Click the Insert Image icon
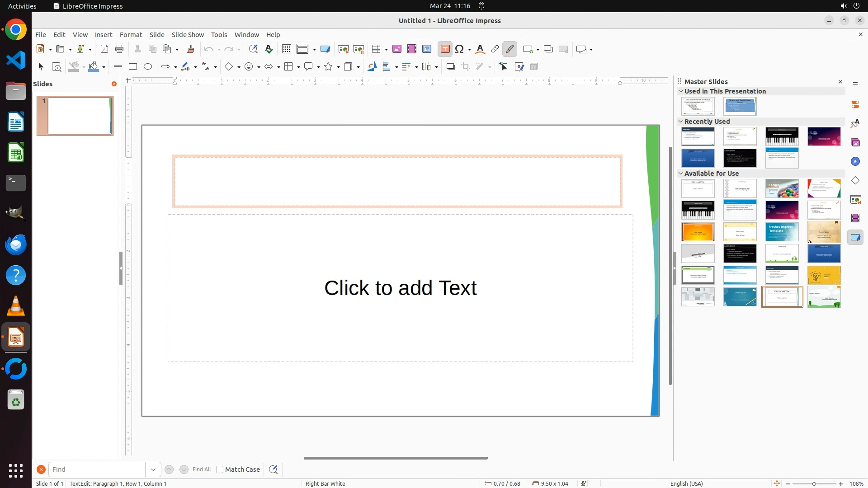Screen dimensions: 868x488 coord(397,49)
